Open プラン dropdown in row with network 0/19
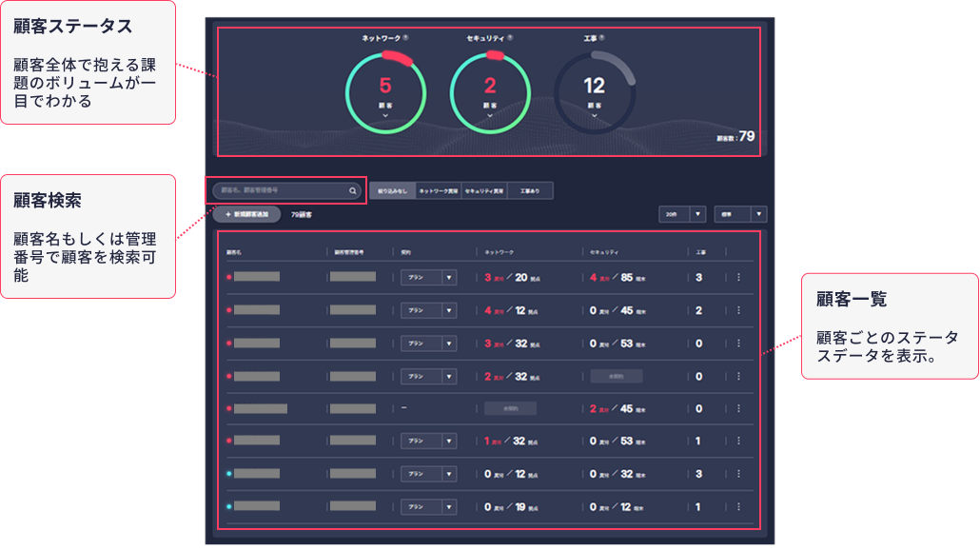This screenshot has width=980, height=550. point(428,507)
